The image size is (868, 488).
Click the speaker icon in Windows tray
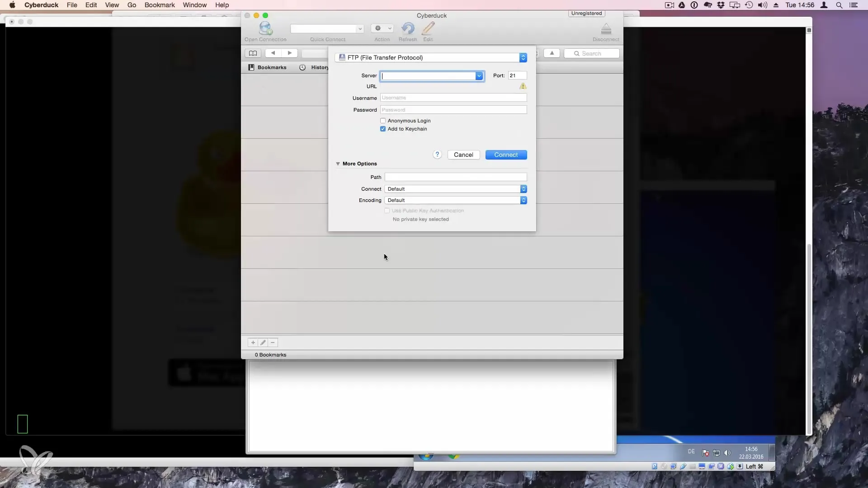pyautogui.click(x=727, y=453)
